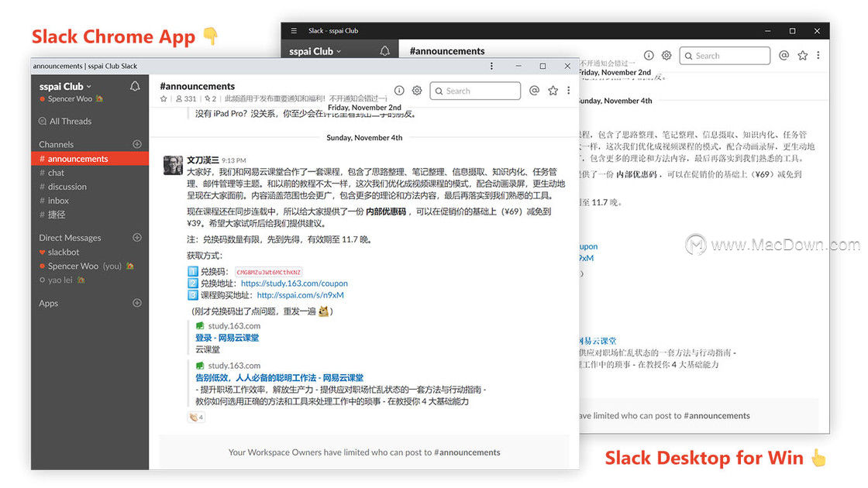Open the hamburger menu in Slack Desktop window
868x488 pixels.
click(294, 31)
